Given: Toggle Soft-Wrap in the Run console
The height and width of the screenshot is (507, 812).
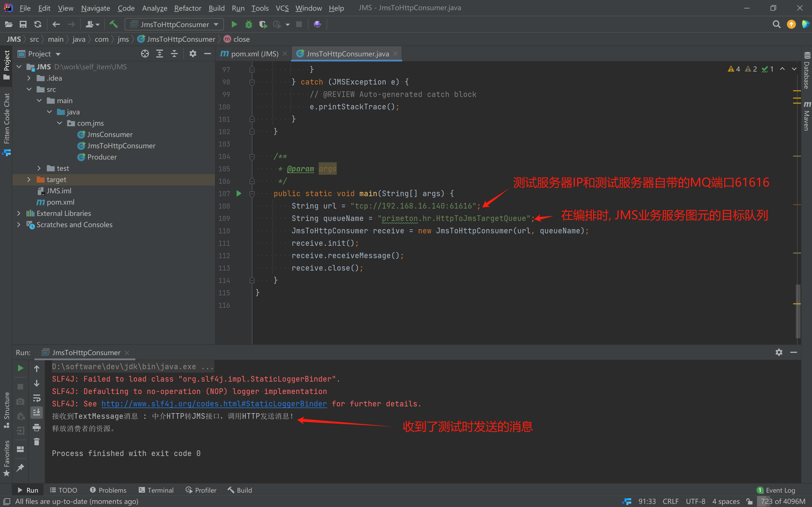Looking at the screenshot, I should [x=37, y=398].
